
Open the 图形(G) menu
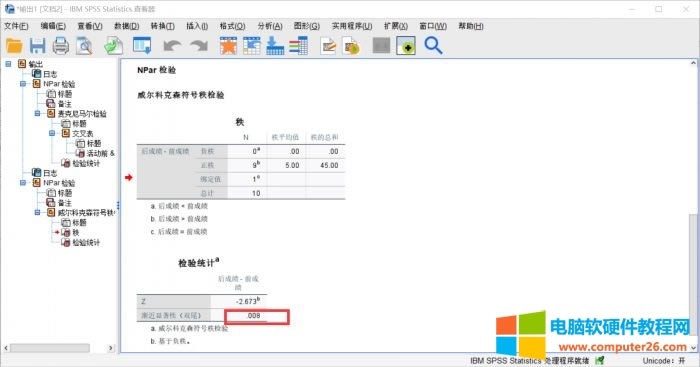coord(307,26)
